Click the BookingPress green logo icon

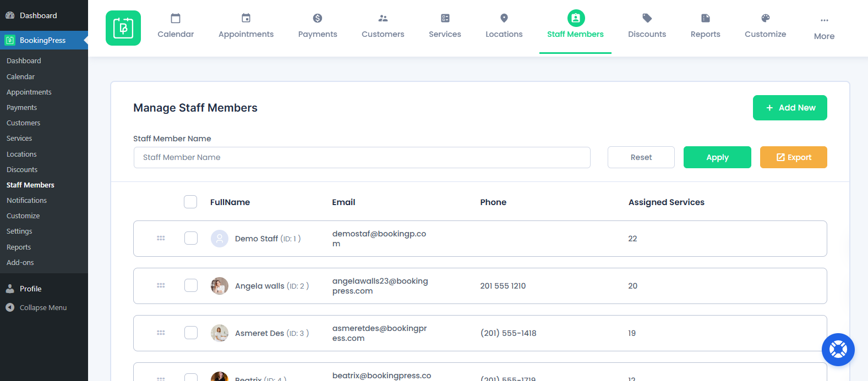123,28
